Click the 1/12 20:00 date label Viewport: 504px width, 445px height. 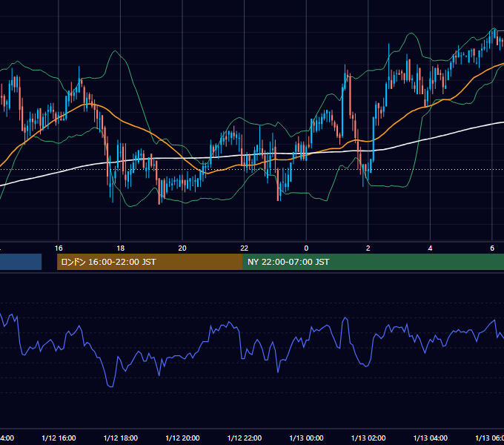pos(182,438)
